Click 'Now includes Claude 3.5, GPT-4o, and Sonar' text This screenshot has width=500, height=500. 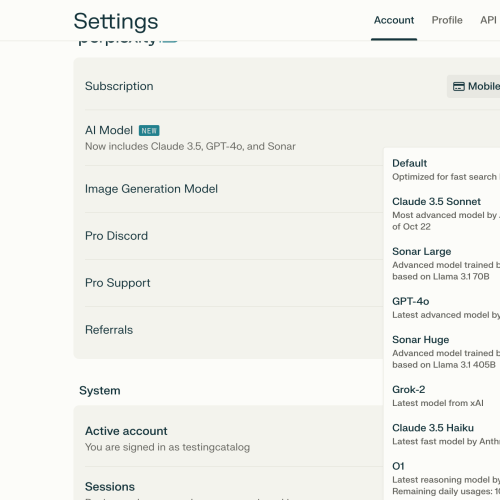click(x=190, y=146)
